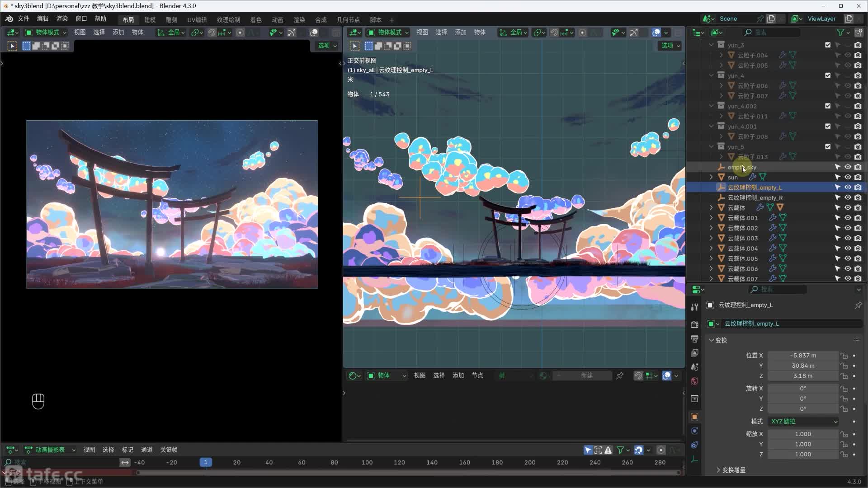Click the outliner filter funnel icon
This screenshot has height=488, width=868.
[x=840, y=33]
